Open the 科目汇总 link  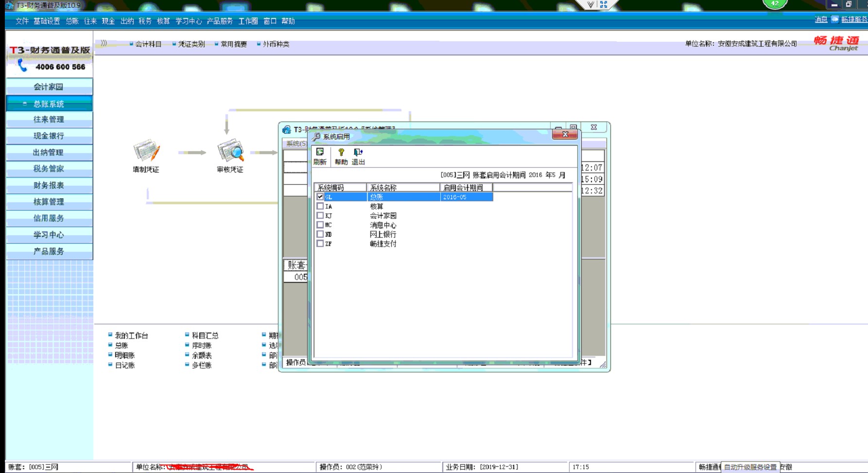[x=205, y=335]
